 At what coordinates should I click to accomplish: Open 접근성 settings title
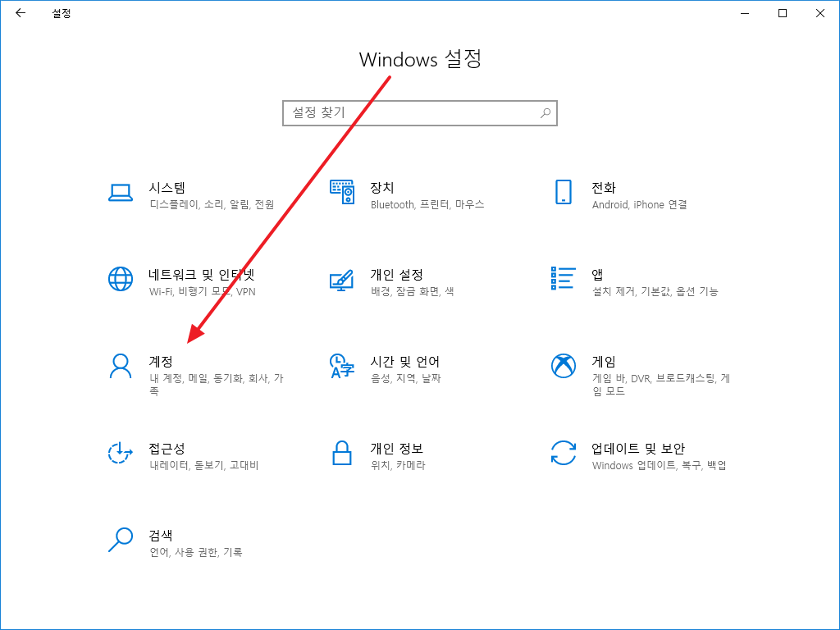pyautogui.click(x=167, y=449)
